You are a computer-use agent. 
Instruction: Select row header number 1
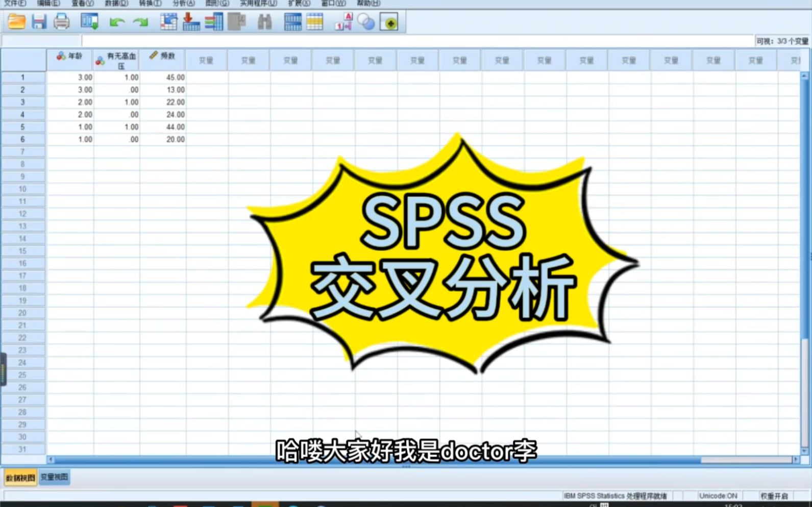[x=23, y=78]
